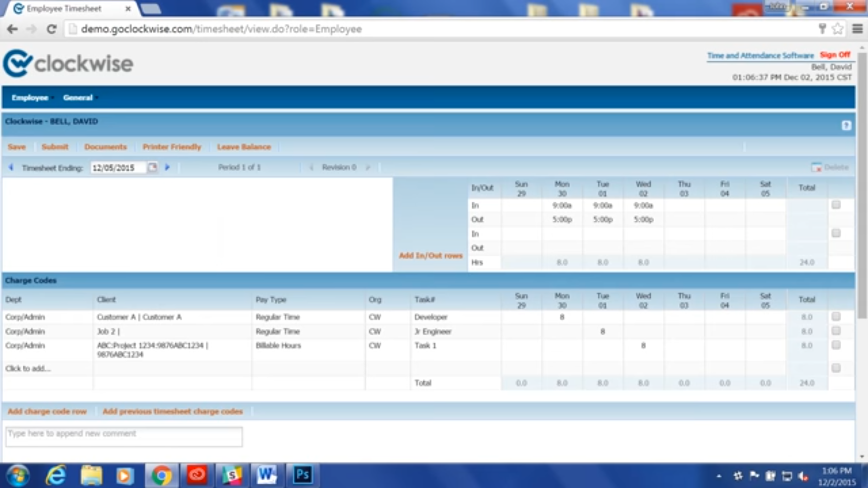Go to previous timesheet period arrow
This screenshot has width=868, height=488.
[11, 167]
